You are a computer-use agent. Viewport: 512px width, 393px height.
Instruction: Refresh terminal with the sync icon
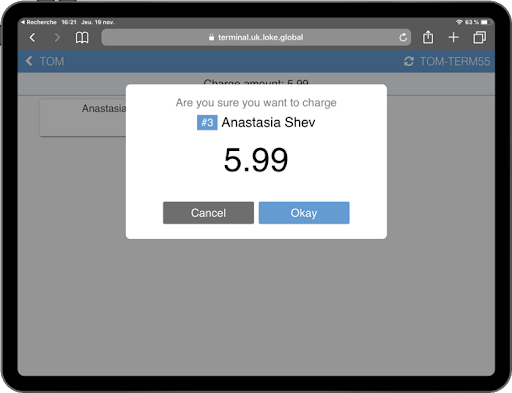point(409,61)
